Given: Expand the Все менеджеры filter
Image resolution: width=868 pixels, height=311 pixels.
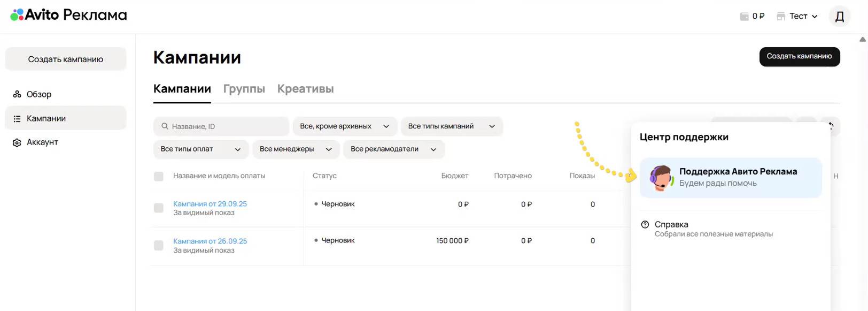Looking at the screenshot, I should (295, 149).
